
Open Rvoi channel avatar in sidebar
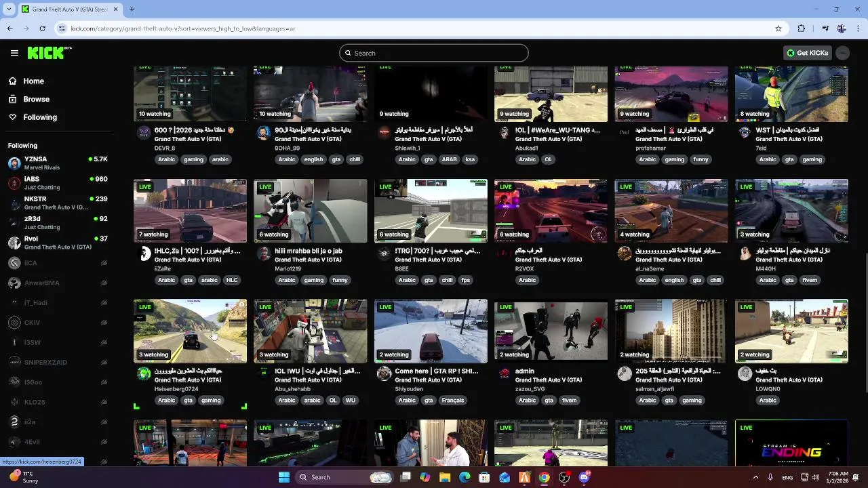coord(14,243)
